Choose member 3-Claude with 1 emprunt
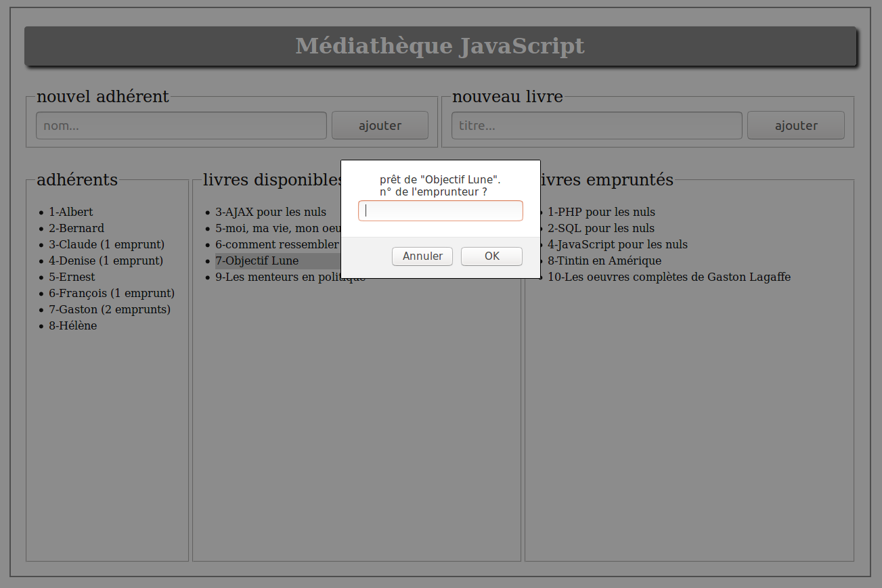The height and width of the screenshot is (588, 882). tap(106, 244)
